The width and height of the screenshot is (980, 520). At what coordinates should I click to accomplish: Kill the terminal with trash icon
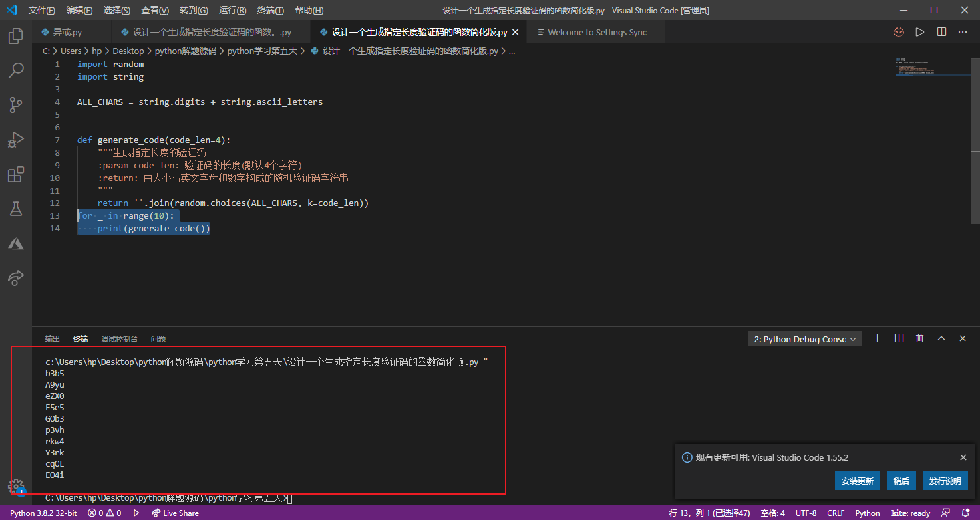919,338
